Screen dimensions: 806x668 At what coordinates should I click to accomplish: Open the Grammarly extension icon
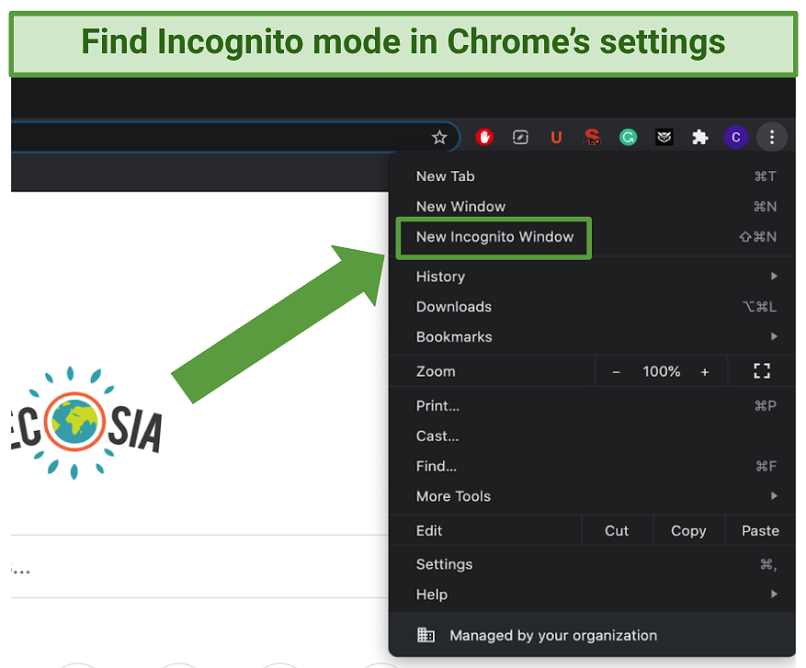coord(628,137)
